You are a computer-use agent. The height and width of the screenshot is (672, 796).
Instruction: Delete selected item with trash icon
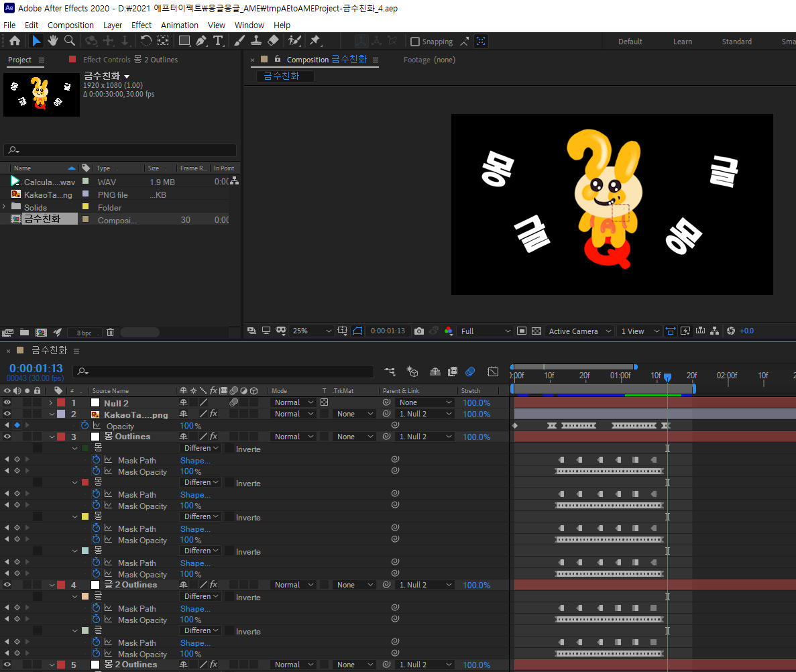coord(110,333)
